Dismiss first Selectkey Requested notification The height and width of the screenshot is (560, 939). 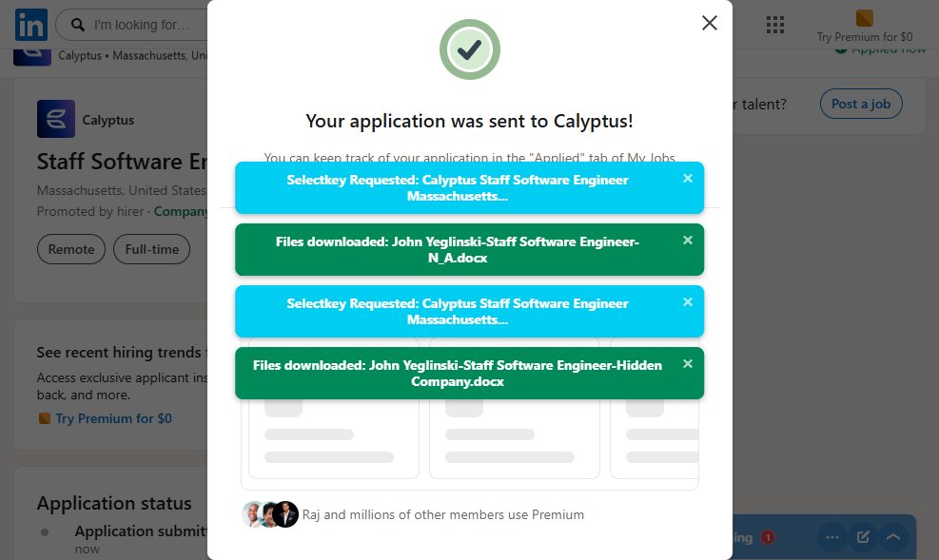click(688, 179)
